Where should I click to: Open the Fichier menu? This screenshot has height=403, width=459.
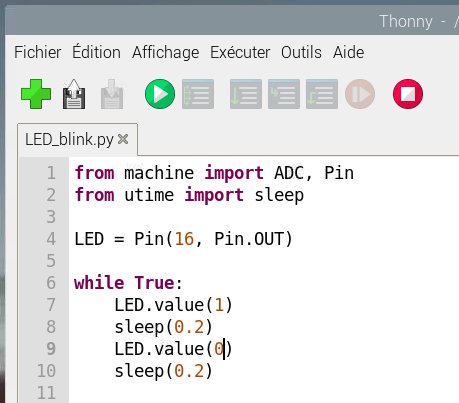coord(38,52)
